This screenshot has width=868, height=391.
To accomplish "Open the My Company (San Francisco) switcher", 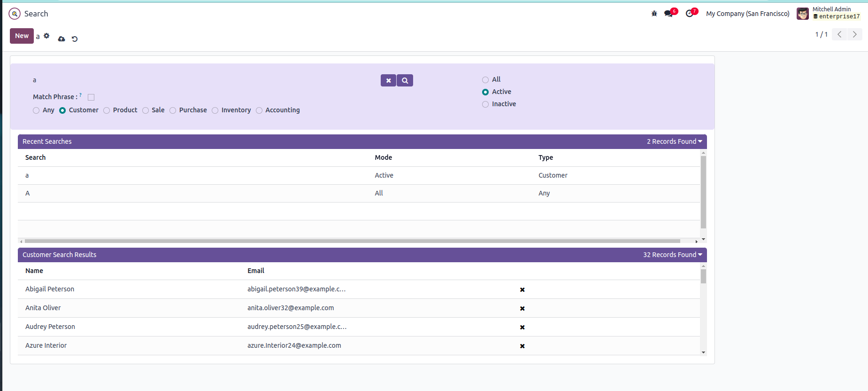I will (748, 14).
